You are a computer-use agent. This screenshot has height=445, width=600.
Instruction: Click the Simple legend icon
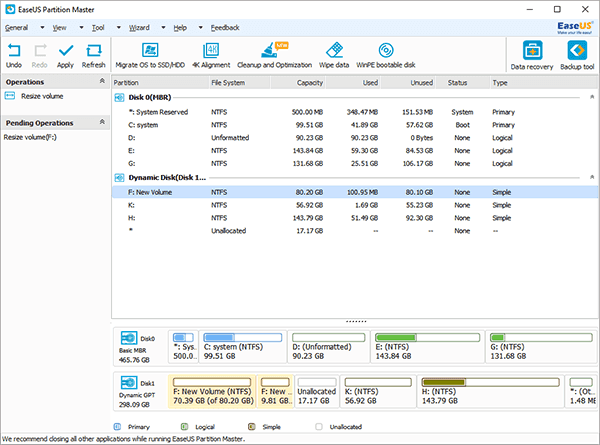pos(251,427)
